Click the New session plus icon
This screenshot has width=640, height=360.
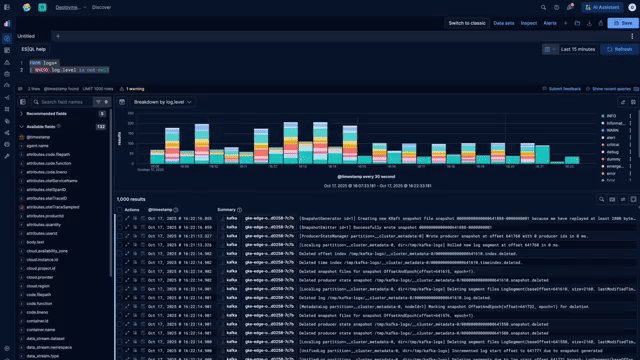click(x=566, y=23)
